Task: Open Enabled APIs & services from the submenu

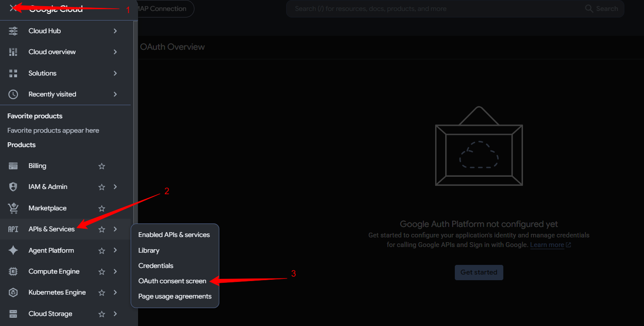Action: pyautogui.click(x=175, y=235)
